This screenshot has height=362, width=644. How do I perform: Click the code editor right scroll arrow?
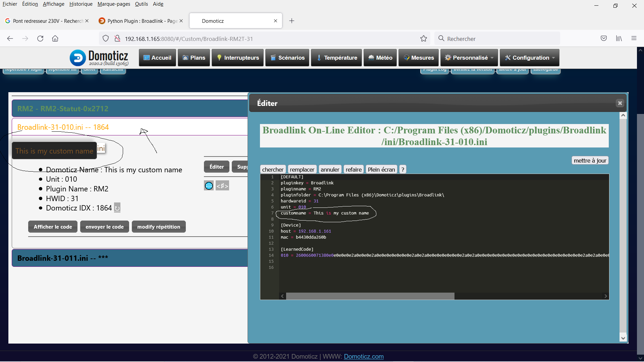(606, 296)
